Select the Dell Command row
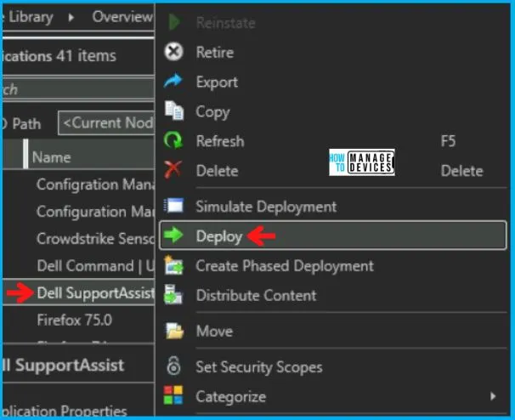The image size is (515, 420). click(x=78, y=265)
